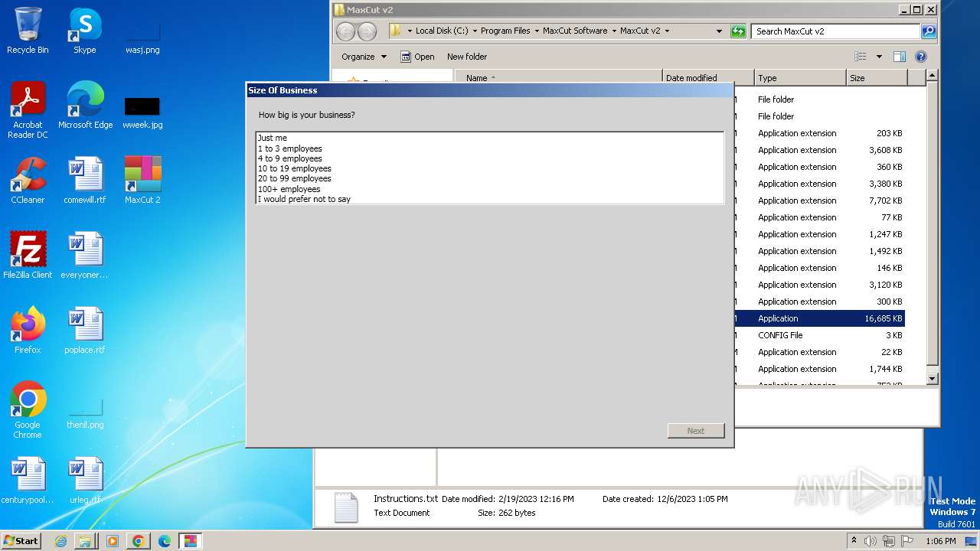
Task: Open the Start menu
Action: point(21,540)
